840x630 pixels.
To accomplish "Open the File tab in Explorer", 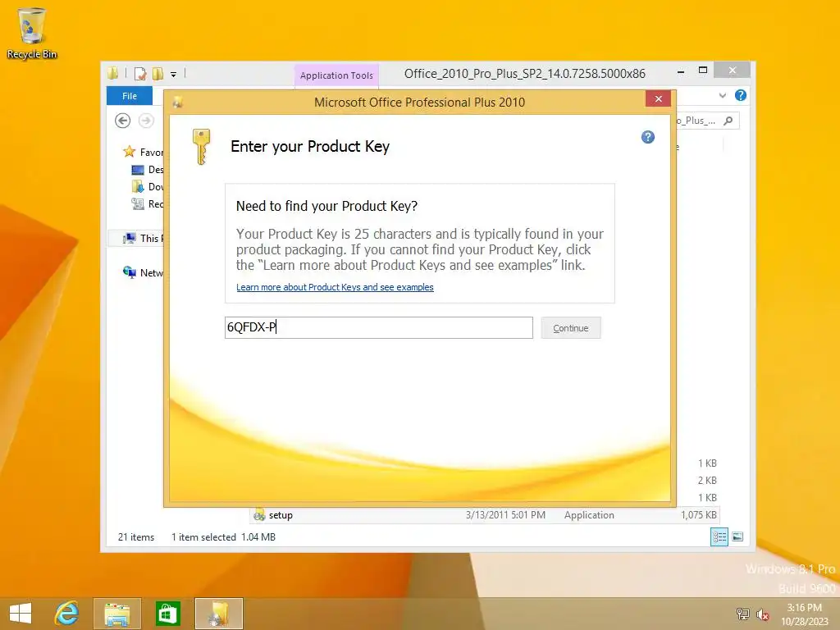I will tap(130, 96).
